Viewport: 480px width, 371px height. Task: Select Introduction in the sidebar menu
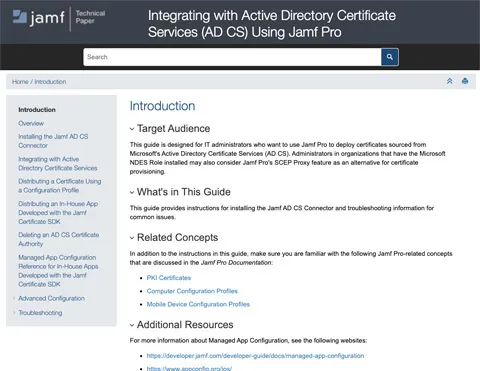click(37, 110)
